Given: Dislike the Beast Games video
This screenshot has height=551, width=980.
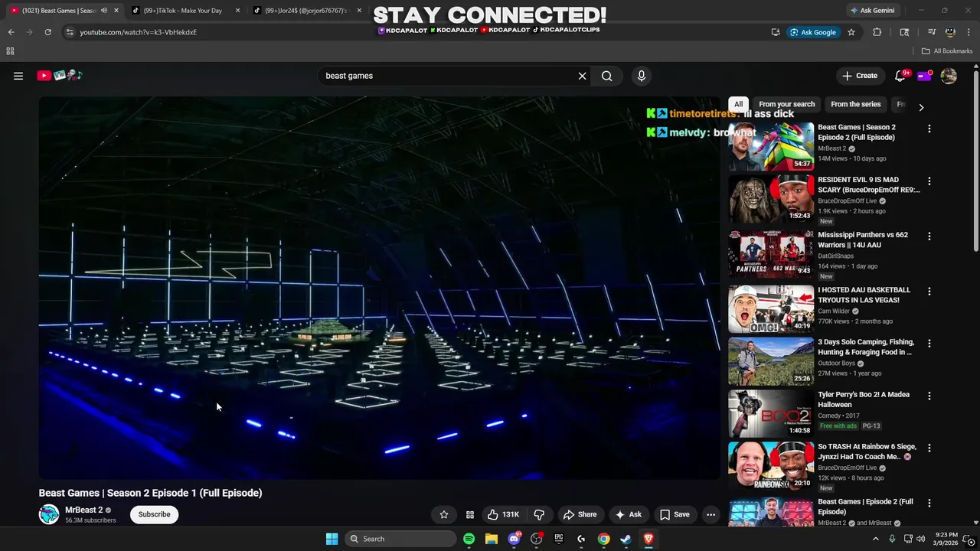Looking at the screenshot, I should tap(539, 514).
